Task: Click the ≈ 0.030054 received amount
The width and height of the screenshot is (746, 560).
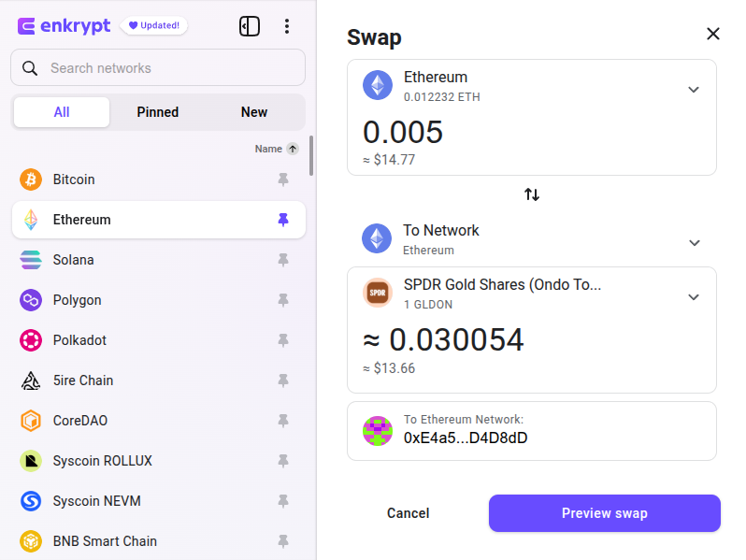Action: (x=443, y=340)
